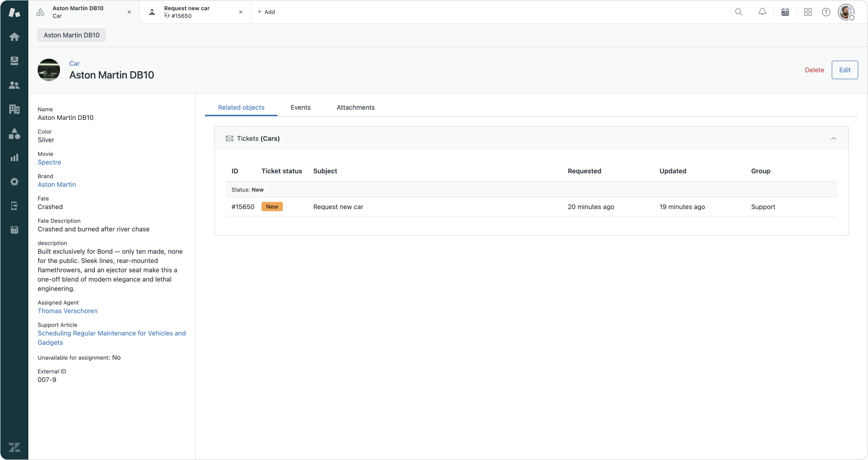
Task: Close the Aston Martin DB10 tab
Action: click(129, 12)
